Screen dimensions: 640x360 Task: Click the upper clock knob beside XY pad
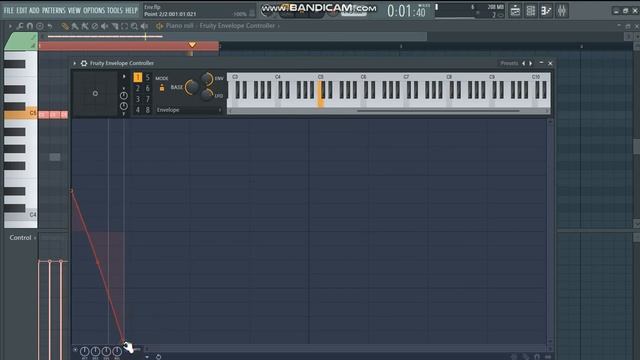[123, 96]
